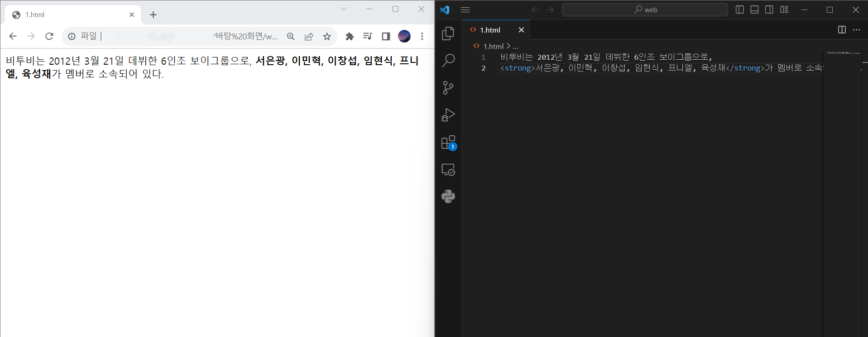The image size is (868, 337).
Task: Open a new tab in Chrome
Action: click(x=153, y=15)
